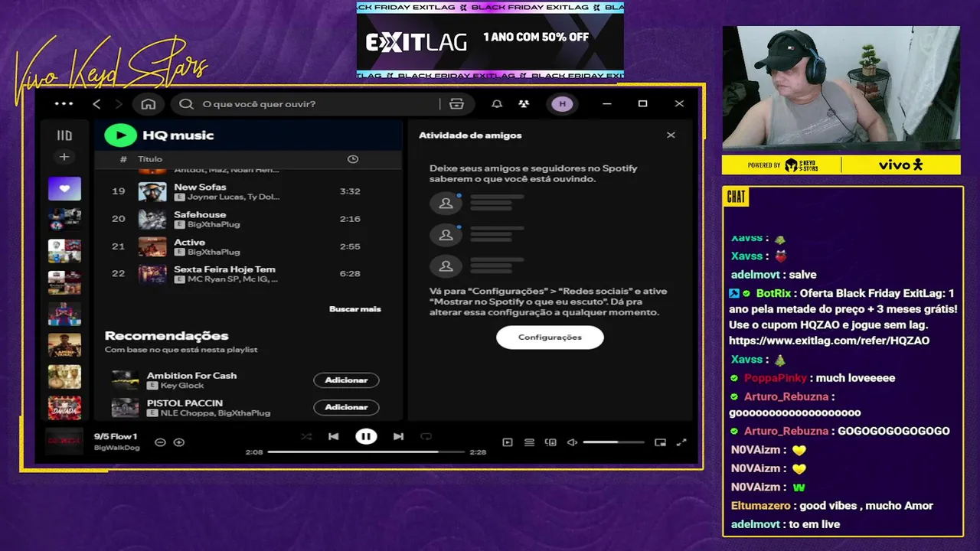Viewport: 980px width, 551px height.
Task: Add Ambition For Cash to the playlist
Action: pyautogui.click(x=346, y=380)
